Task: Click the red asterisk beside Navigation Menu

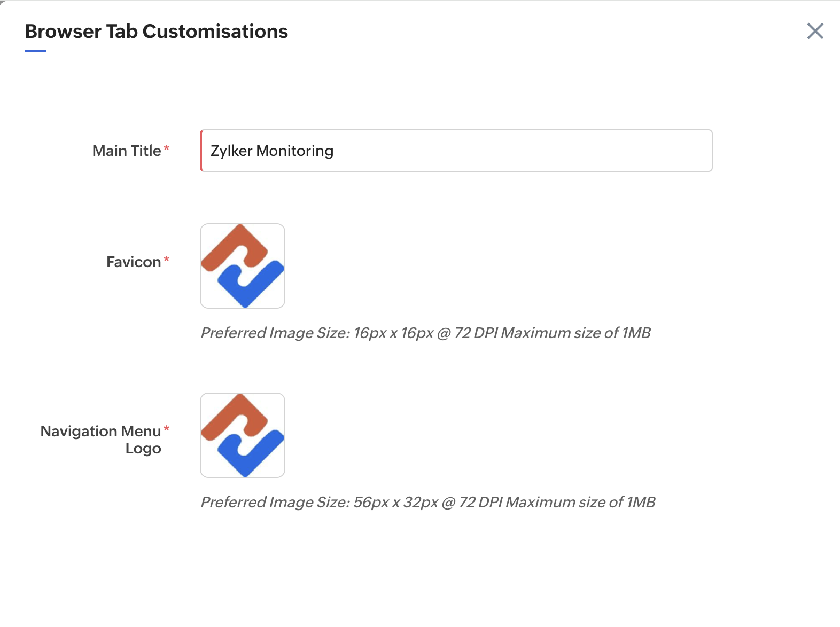Action: (x=167, y=428)
